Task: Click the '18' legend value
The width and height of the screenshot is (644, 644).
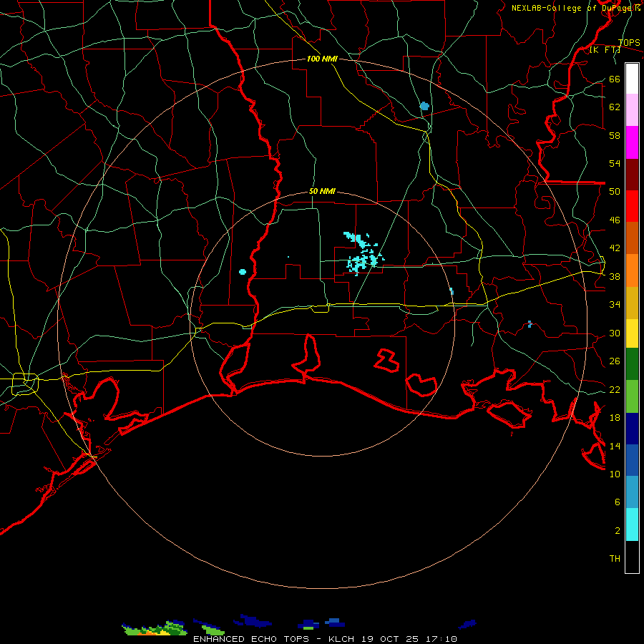Action: click(615, 418)
